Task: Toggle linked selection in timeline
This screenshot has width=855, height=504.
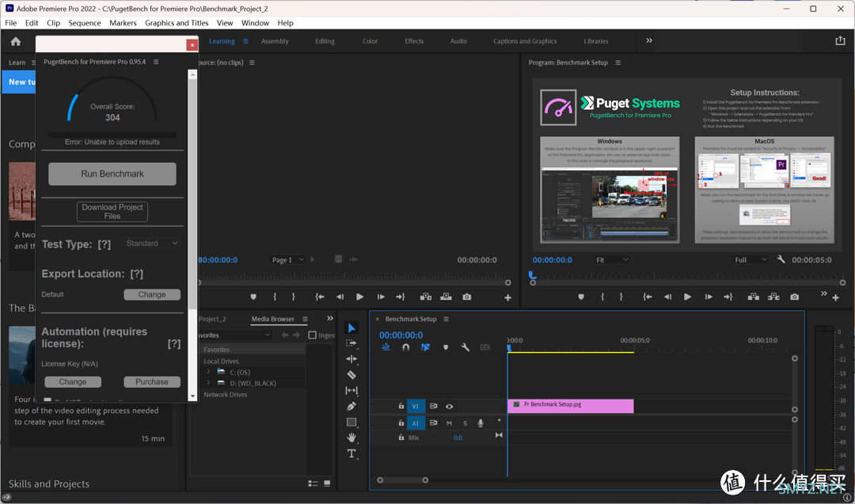Action: tap(425, 347)
